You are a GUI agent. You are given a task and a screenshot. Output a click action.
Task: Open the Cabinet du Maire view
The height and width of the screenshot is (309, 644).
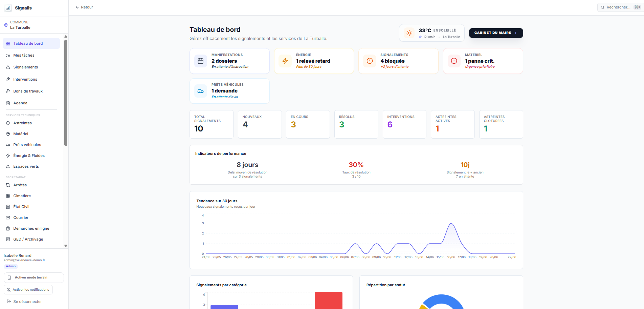click(x=496, y=33)
